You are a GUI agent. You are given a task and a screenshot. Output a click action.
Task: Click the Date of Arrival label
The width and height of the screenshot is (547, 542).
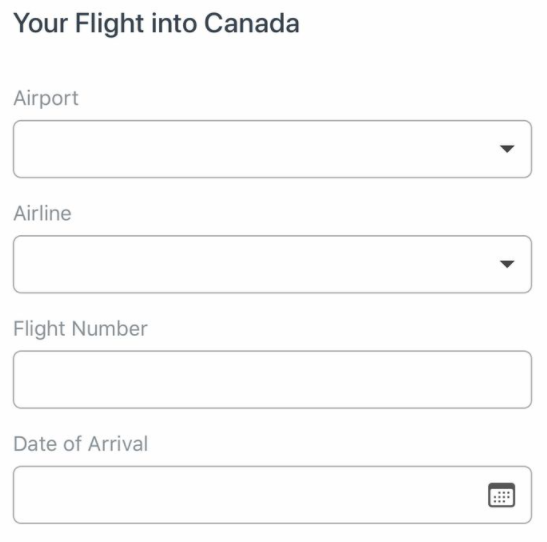click(x=81, y=444)
